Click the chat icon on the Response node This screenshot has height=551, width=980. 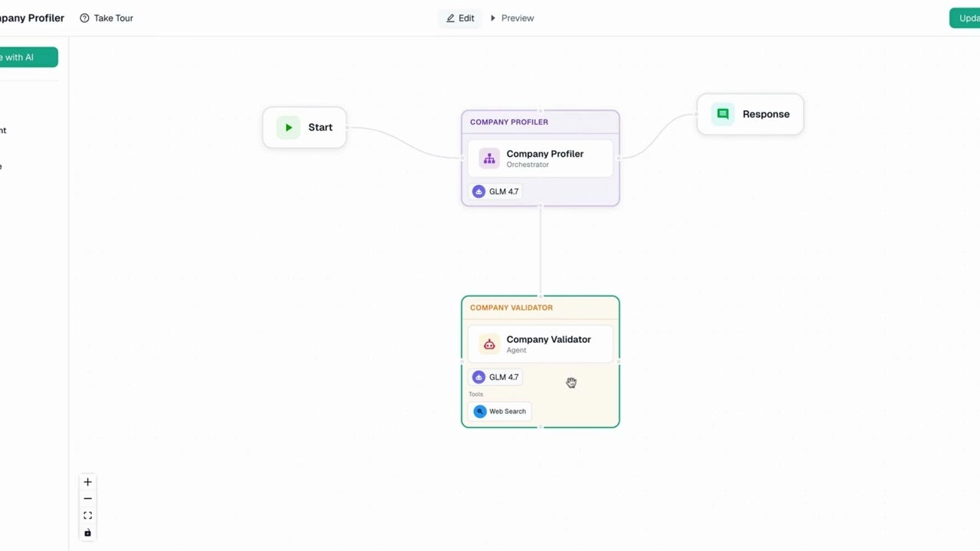[x=723, y=113]
